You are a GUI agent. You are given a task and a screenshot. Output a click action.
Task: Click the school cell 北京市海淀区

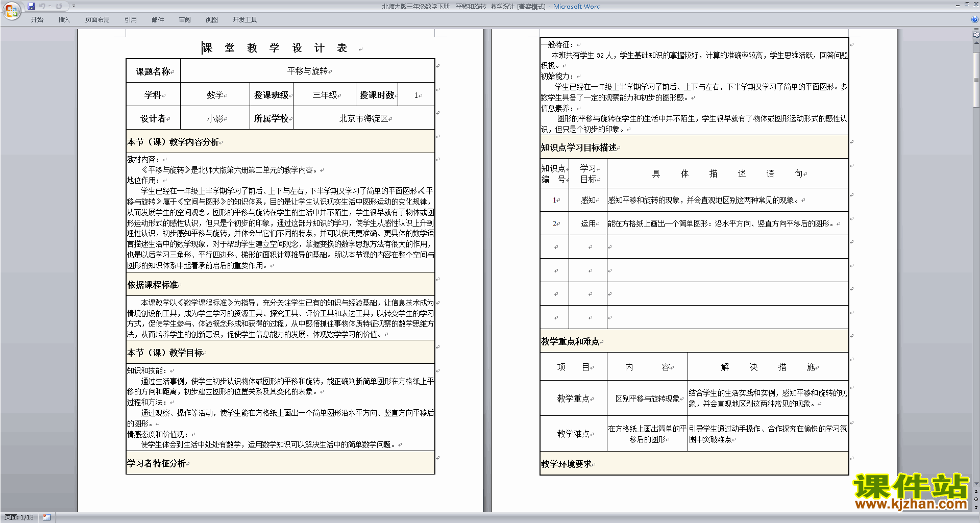364,118
